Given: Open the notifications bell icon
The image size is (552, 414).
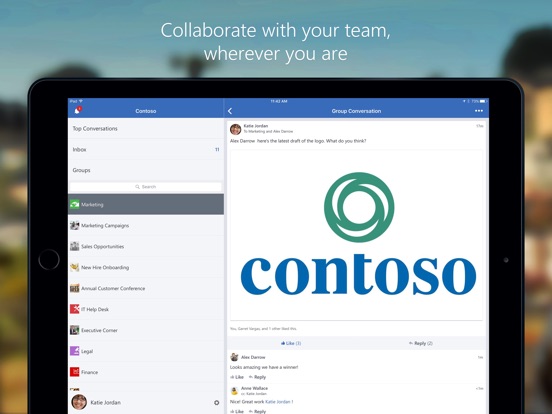Looking at the screenshot, I should pyautogui.click(x=77, y=111).
